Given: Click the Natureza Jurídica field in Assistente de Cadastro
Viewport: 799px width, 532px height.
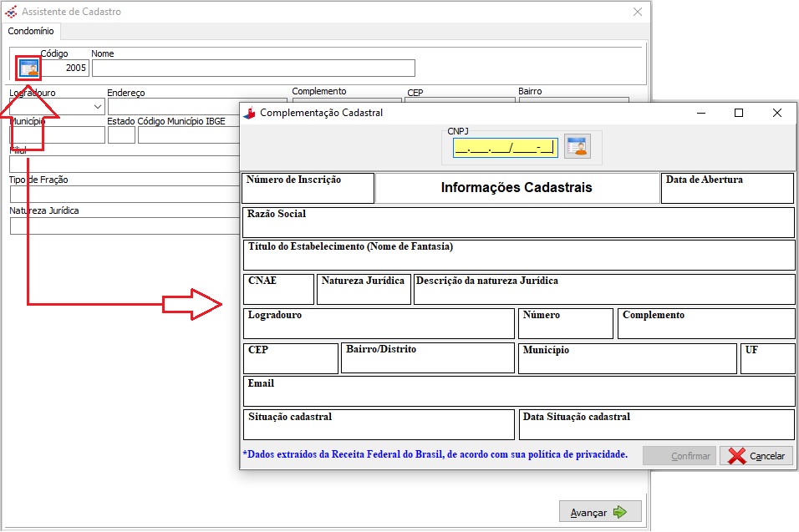Looking at the screenshot, I should click(125, 226).
